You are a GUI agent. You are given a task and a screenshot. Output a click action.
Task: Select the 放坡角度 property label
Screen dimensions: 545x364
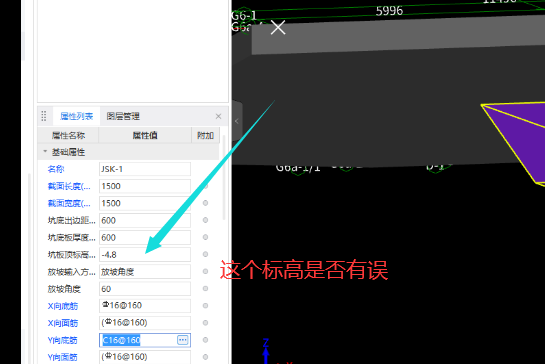64,289
